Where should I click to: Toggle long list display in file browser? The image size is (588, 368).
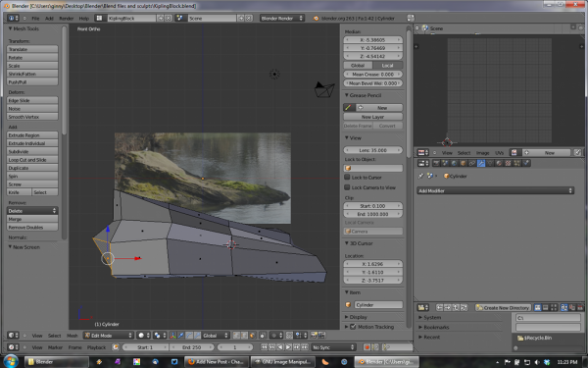[x=546, y=307]
